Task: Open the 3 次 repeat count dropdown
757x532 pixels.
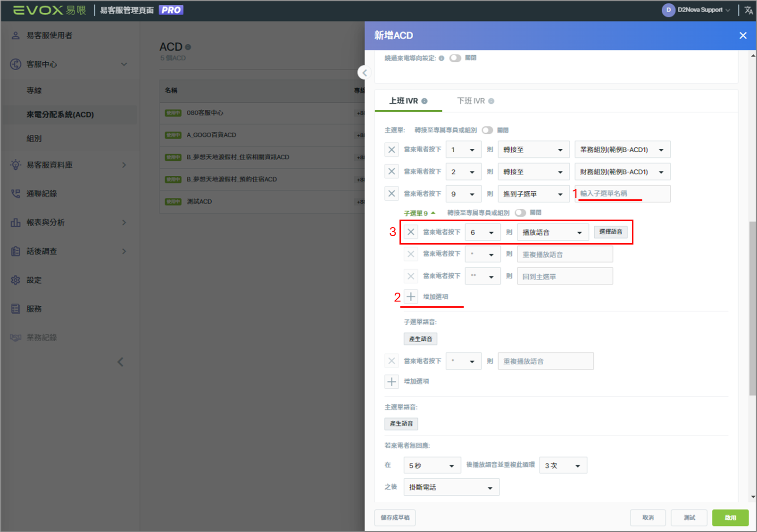Action: coord(563,465)
